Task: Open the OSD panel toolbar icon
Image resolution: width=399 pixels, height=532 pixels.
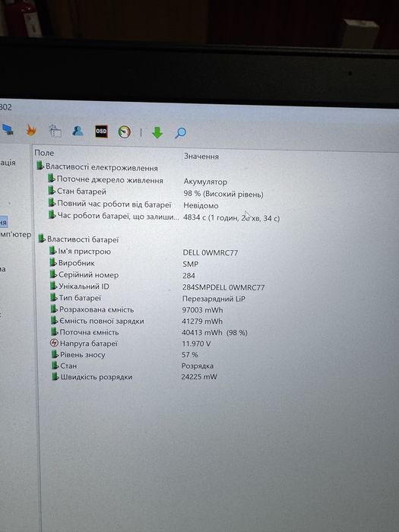Action: click(101, 131)
